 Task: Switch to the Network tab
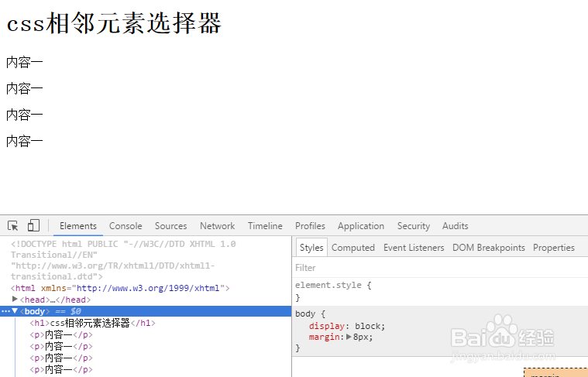(218, 226)
